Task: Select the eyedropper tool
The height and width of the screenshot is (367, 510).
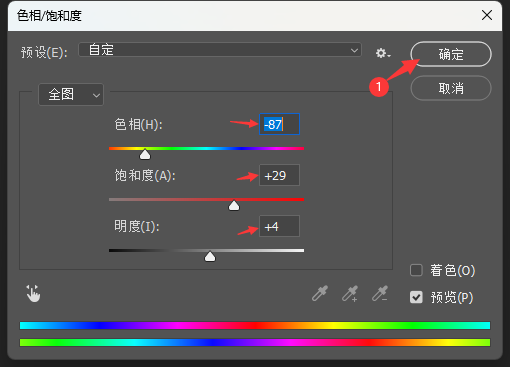Action: tap(320, 293)
